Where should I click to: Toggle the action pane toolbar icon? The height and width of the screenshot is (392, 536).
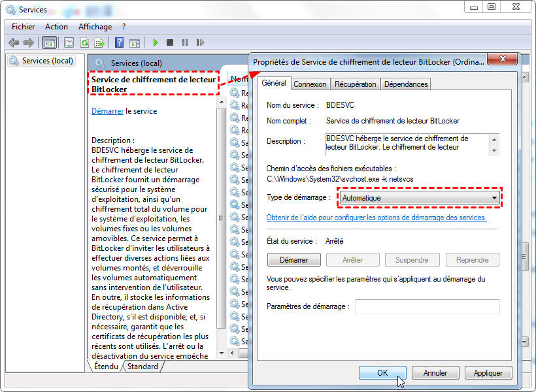(x=135, y=42)
